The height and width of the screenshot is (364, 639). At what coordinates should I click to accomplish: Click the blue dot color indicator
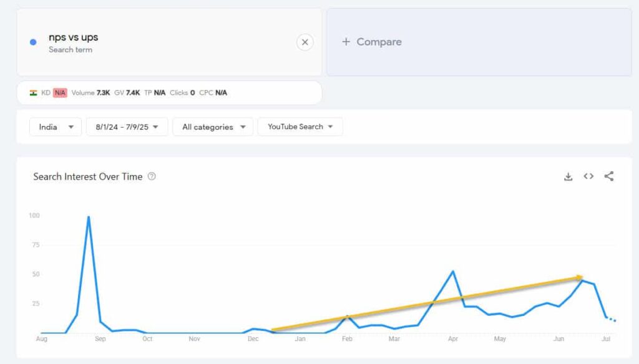34,42
